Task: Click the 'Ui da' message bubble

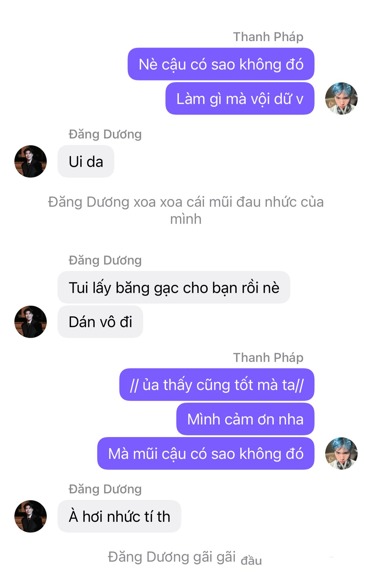Action: tap(86, 161)
